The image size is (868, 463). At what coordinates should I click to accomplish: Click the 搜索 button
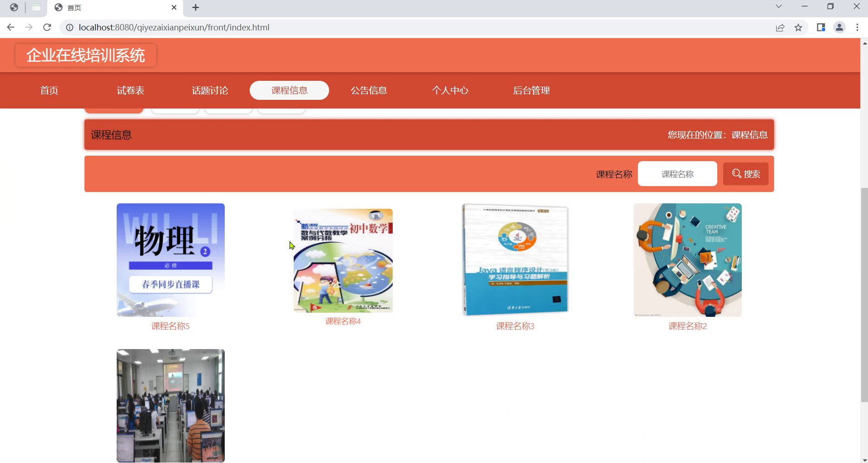(746, 174)
